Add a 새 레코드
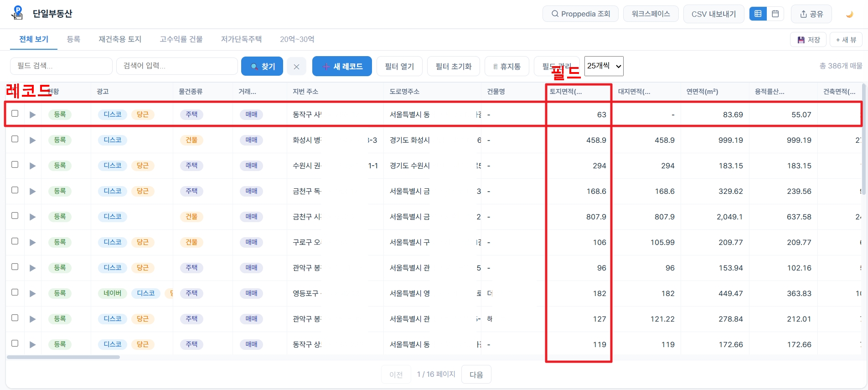 342,67
